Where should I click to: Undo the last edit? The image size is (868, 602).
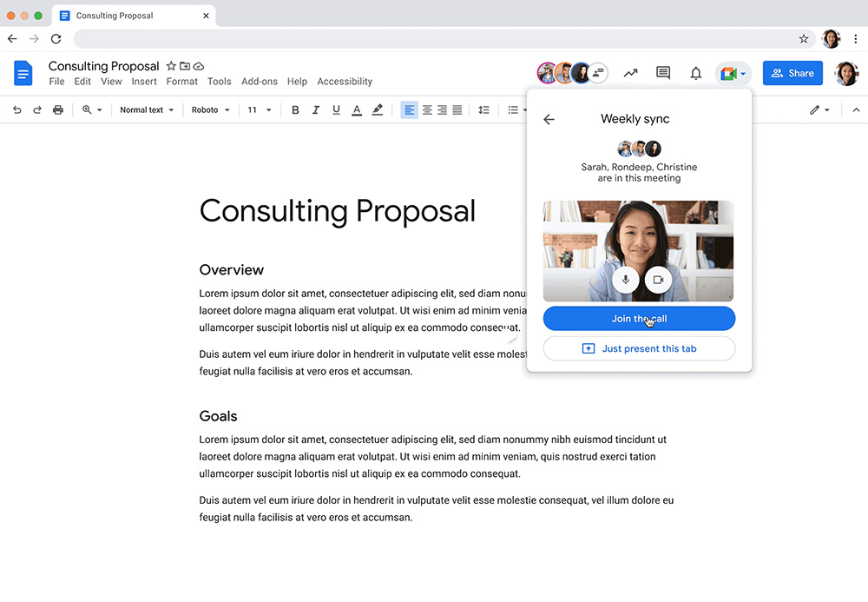coord(17,109)
